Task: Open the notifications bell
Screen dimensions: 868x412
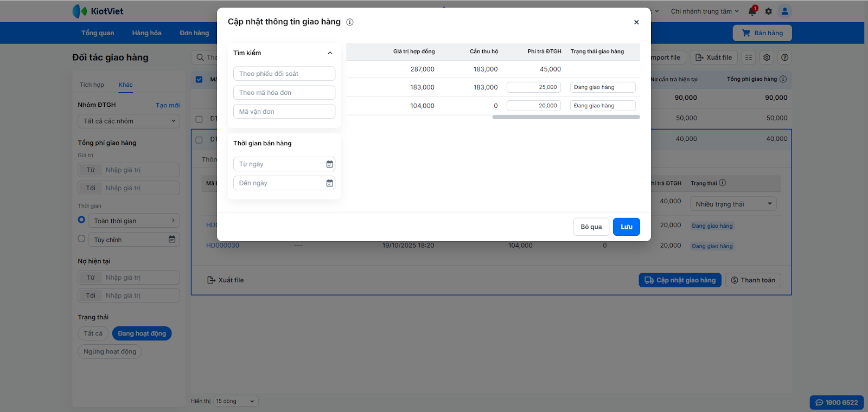Action: pyautogui.click(x=752, y=11)
